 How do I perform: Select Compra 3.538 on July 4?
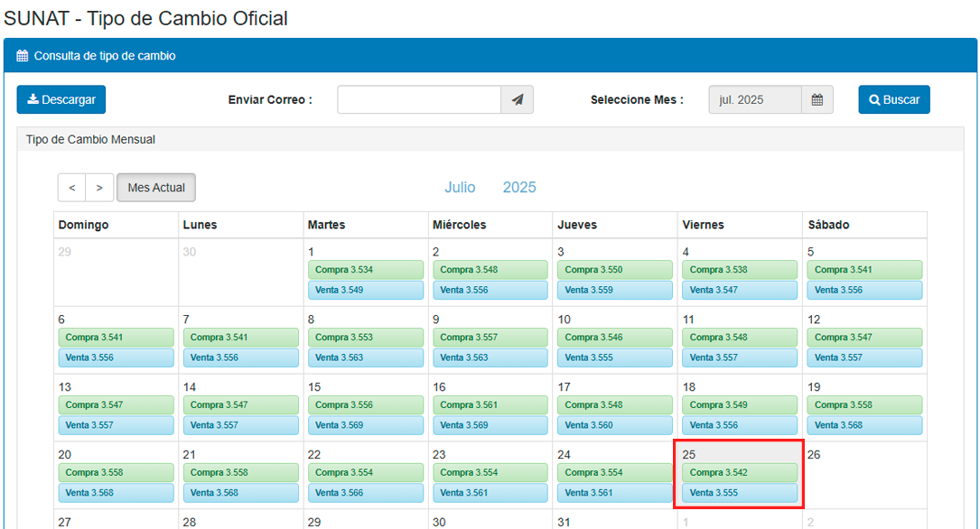(740, 270)
